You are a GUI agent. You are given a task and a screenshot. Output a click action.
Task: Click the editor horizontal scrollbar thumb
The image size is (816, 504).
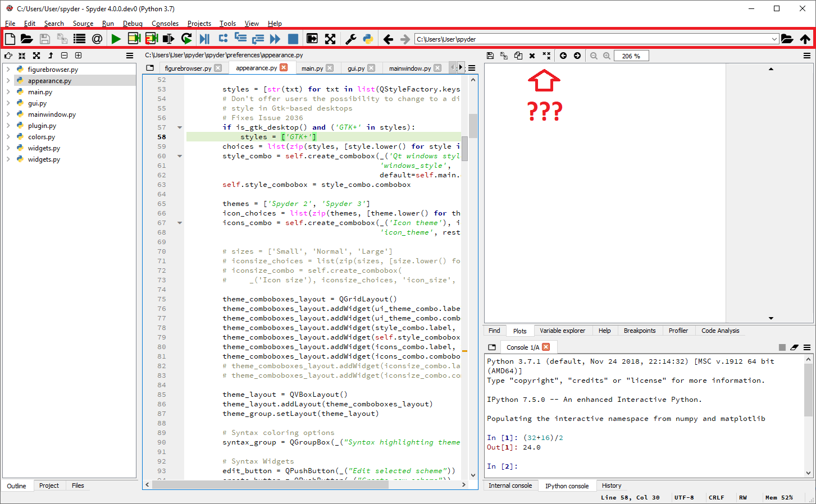tap(270, 484)
